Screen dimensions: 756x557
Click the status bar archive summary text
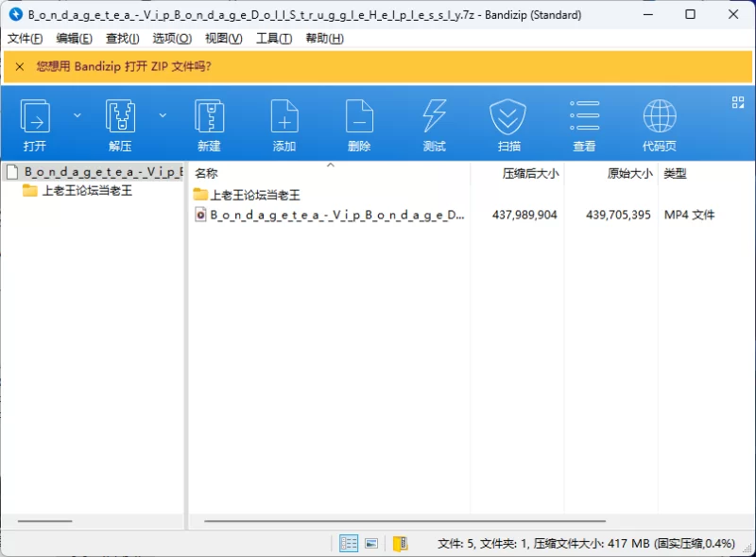pos(586,544)
